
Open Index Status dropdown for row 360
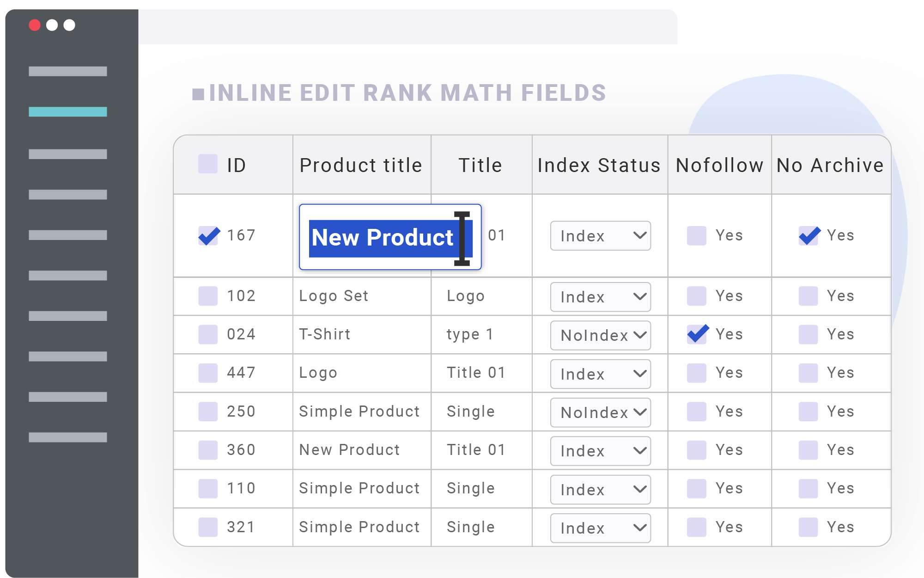[x=601, y=451]
